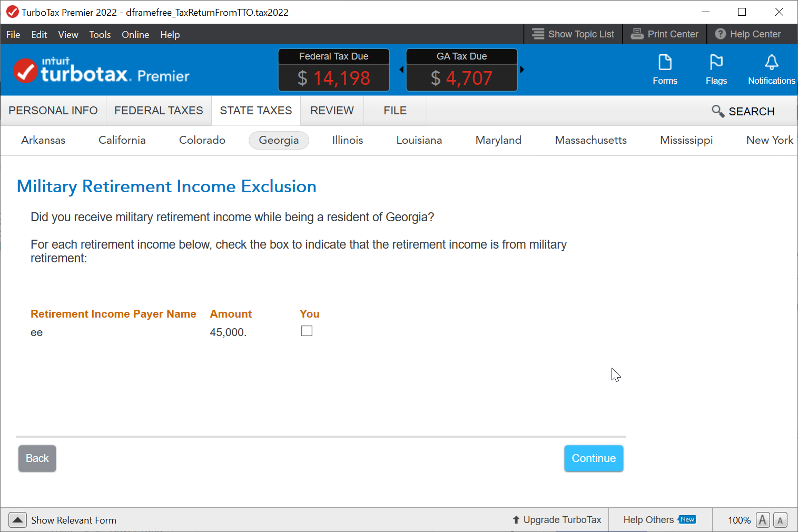The image size is (798, 532).
Task: Decrease text size with smaller A icon
Action: click(780, 520)
